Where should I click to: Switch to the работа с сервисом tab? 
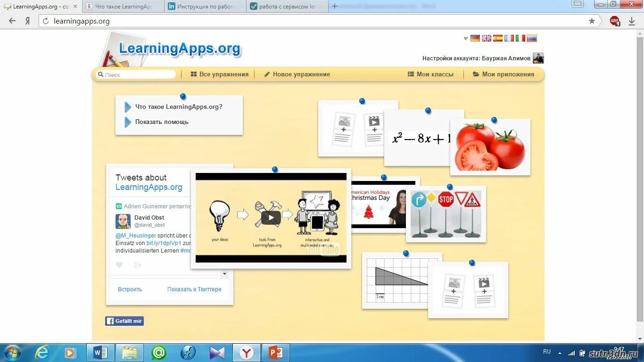[287, 7]
